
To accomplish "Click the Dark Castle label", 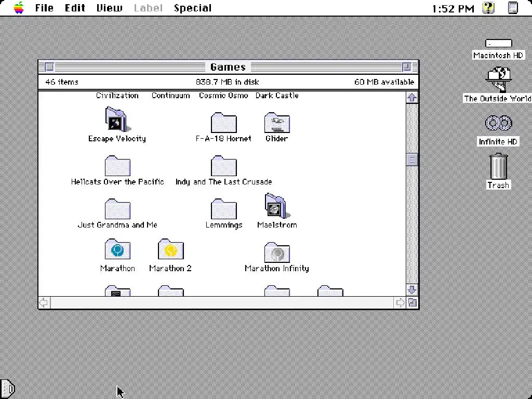I will coord(277,96).
